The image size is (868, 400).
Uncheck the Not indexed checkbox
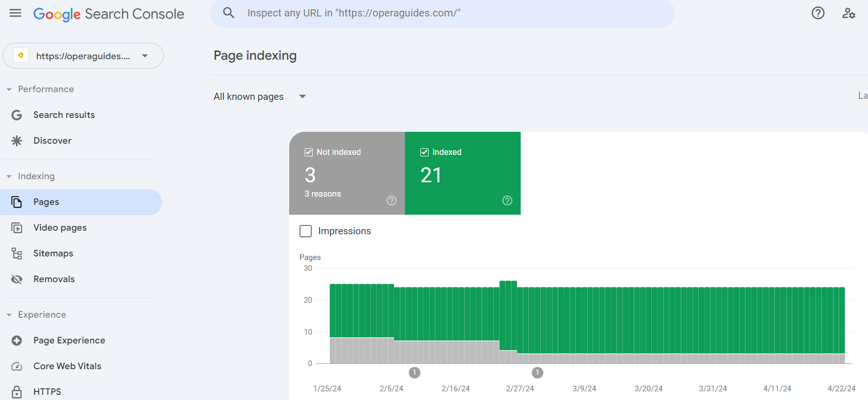click(x=309, y=152)
